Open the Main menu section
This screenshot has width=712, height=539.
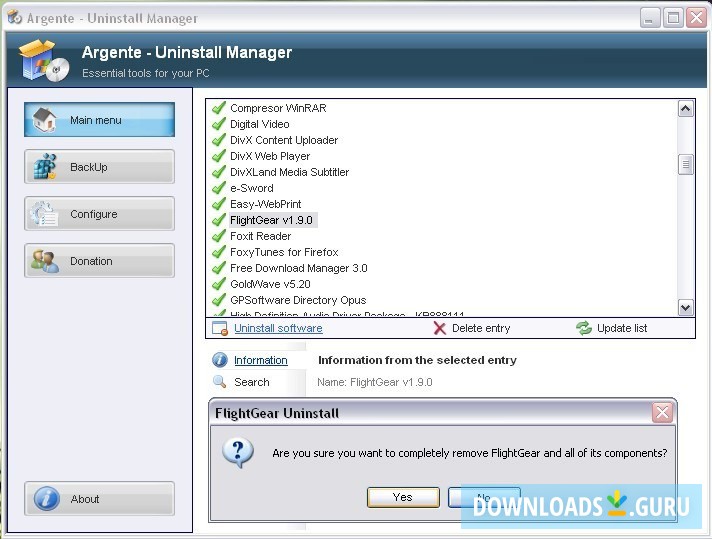click(x=99, y=120)
